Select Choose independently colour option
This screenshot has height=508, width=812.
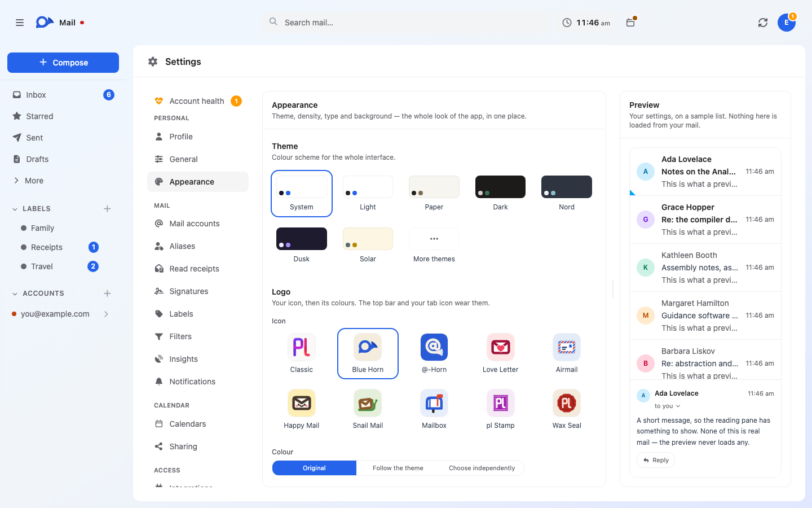[x=482, y=468]
